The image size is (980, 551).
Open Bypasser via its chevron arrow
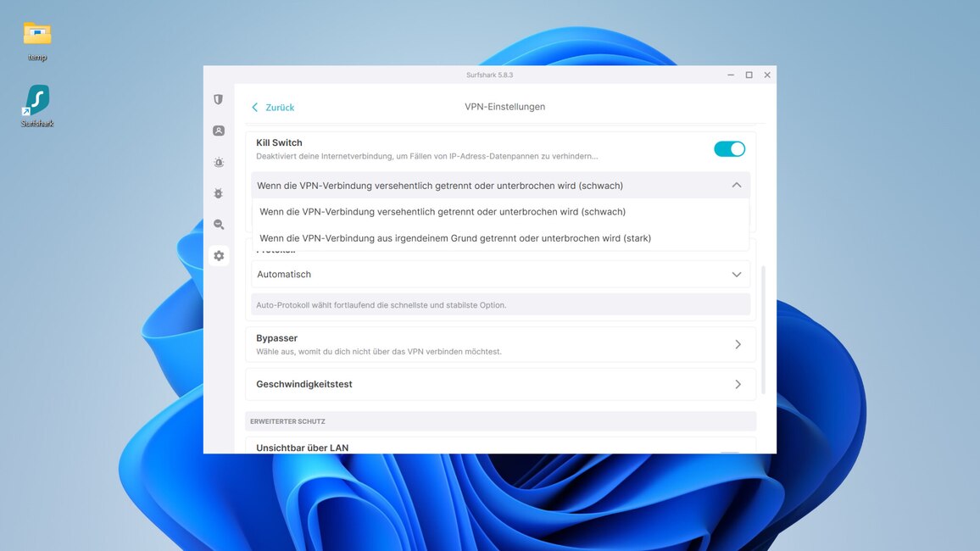pos(738,344)
